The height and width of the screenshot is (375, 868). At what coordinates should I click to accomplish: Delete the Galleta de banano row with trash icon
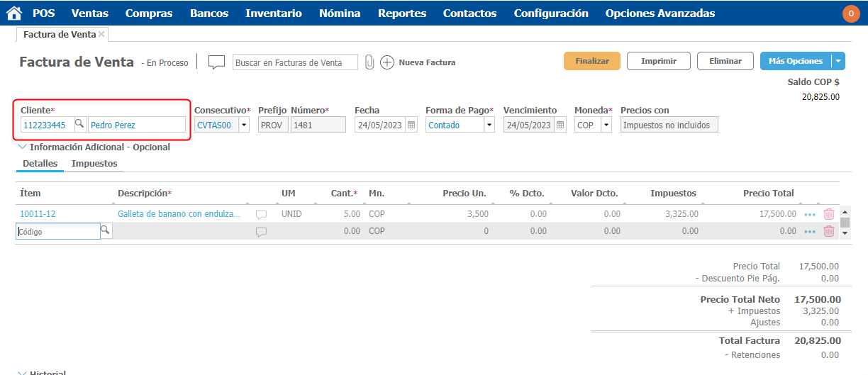pyautogui.click(x=829, y=213)
